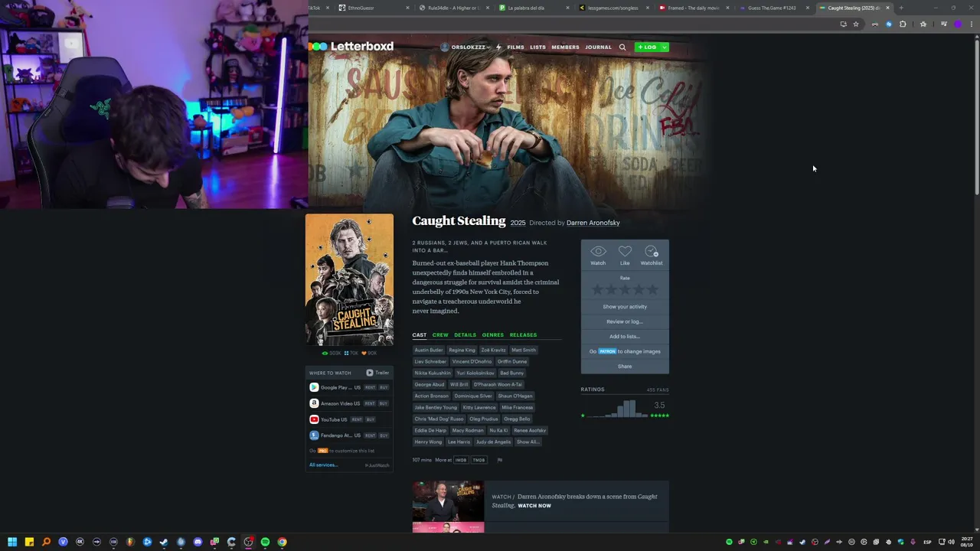This screenshot has height=551, width=980.
Task: Play the Trailer
Action: pyautogui.click(x=377, y=373)
